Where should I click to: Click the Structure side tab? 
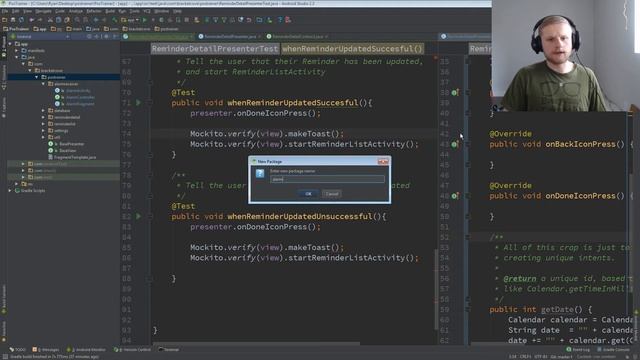pyautogui.click(x=3, y=78)
